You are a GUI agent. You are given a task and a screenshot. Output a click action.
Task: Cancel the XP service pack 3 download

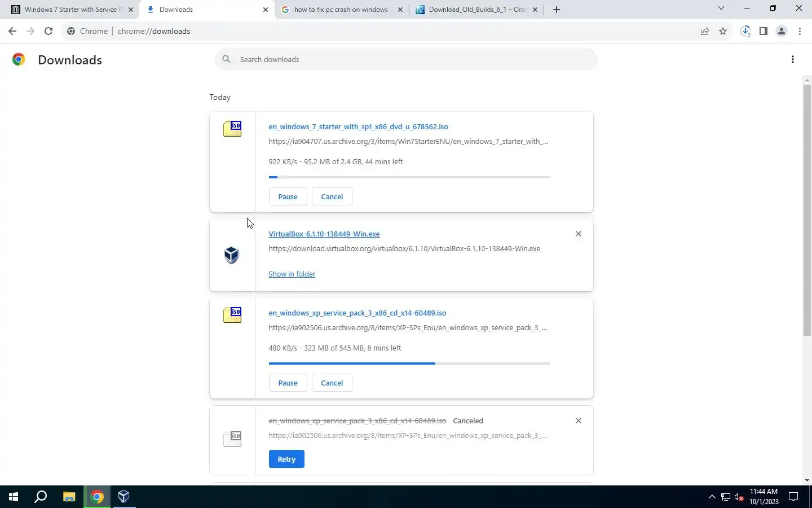tap(332, 383)
